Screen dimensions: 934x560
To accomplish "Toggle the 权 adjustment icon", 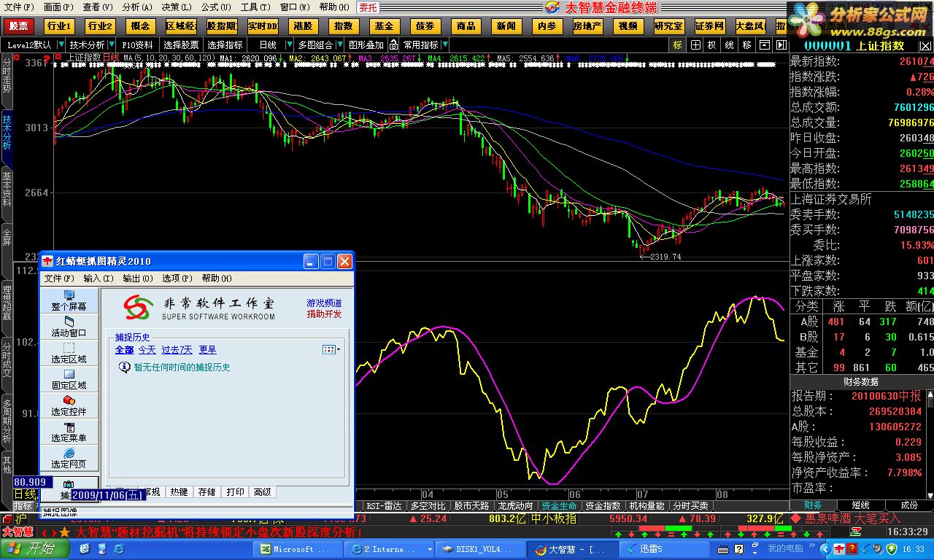I will pyautogui.click(x=711, y=45).
